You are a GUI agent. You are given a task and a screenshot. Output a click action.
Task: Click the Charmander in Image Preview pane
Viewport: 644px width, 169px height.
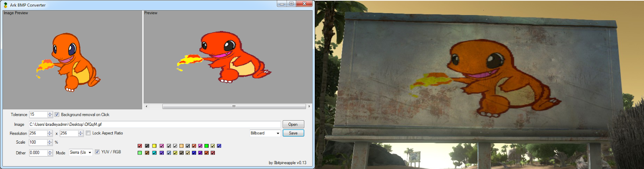pyautogui.click(x=68, y=62)
